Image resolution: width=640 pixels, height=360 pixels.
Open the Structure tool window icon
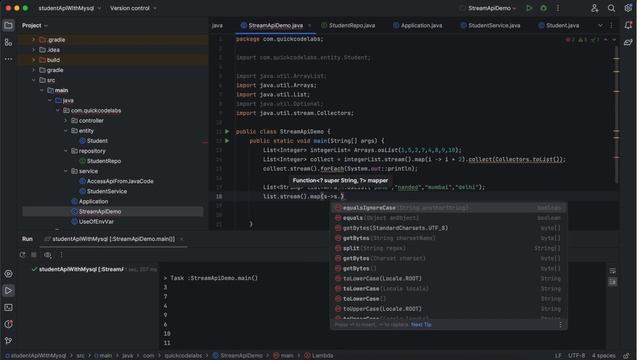[8, 42]
